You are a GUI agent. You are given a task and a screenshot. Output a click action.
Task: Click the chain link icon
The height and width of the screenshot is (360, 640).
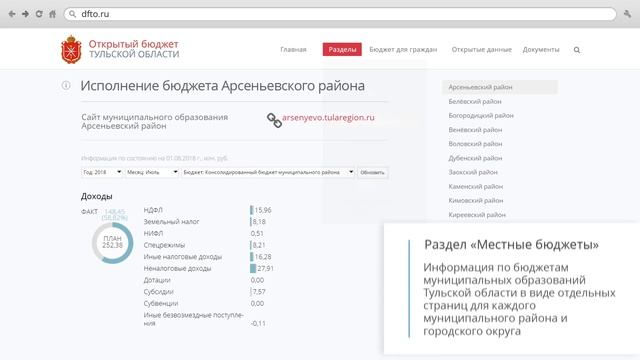tap(274, 120)
